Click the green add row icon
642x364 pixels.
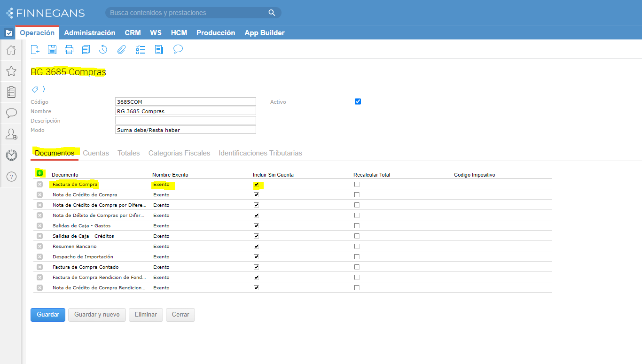[39, 173]
